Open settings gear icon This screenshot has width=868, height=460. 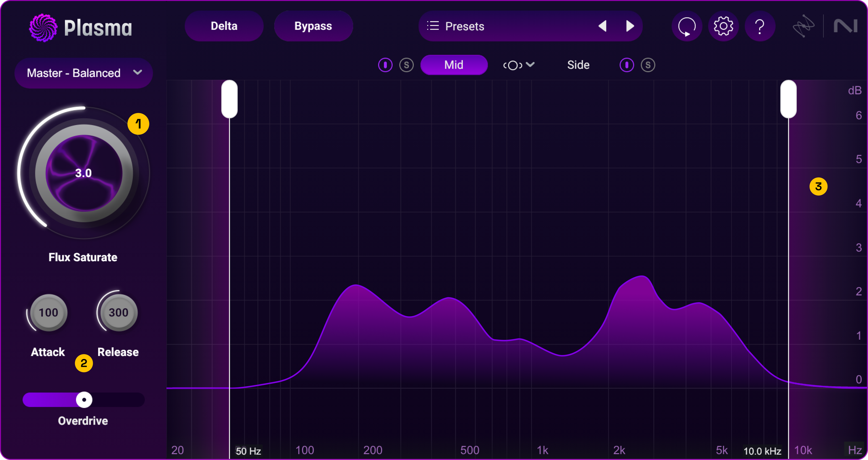click(x=723, y=26)
